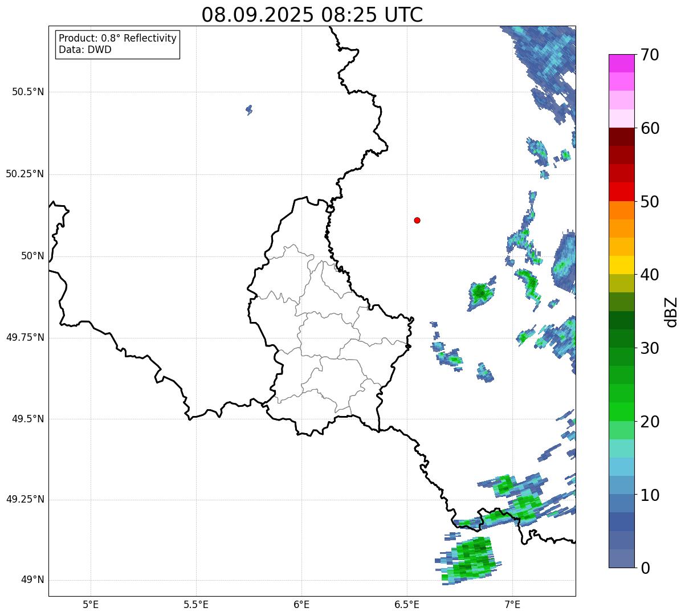Click the 49.75°N latitude label
Screen dimensions: 685x616
click(25, 337)
